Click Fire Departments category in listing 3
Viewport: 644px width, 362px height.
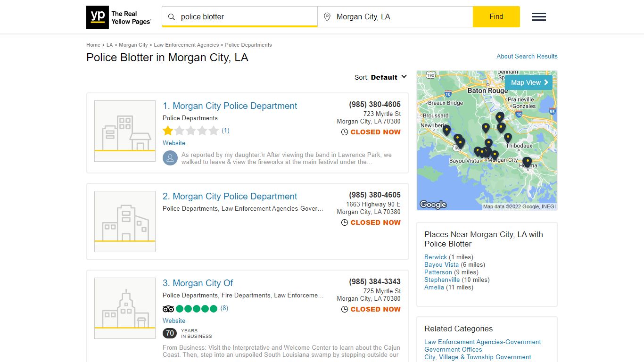tap(246, 295)
